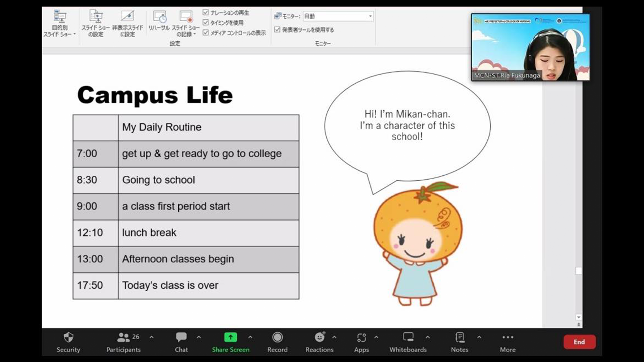
Task: Click the 9:00 time cell
Action: 96,206
